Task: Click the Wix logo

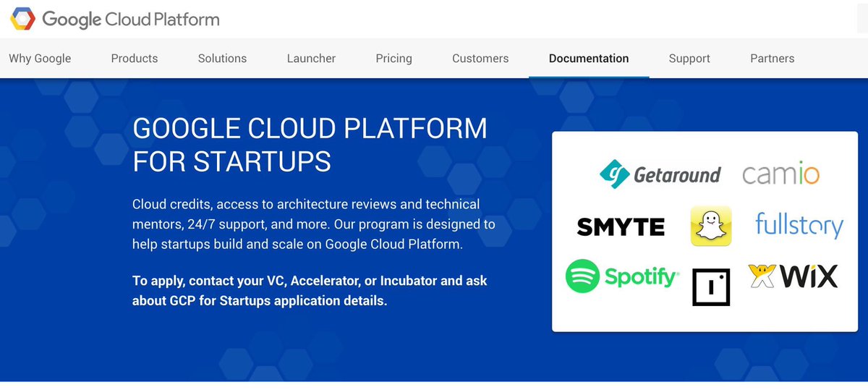Action: tap(793, 276)
